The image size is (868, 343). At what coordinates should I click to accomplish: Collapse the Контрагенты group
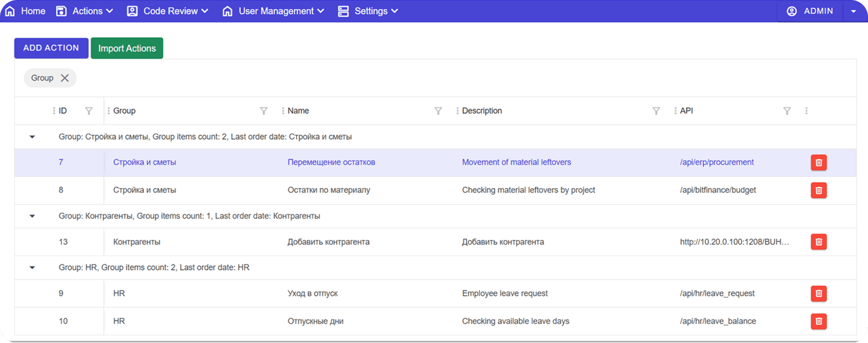[32, 216]
